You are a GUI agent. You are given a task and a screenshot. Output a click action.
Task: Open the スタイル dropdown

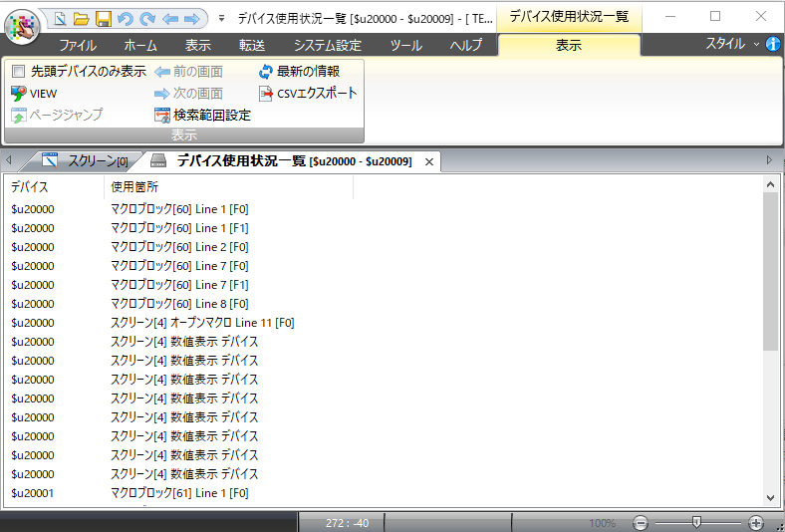[732, 45]
